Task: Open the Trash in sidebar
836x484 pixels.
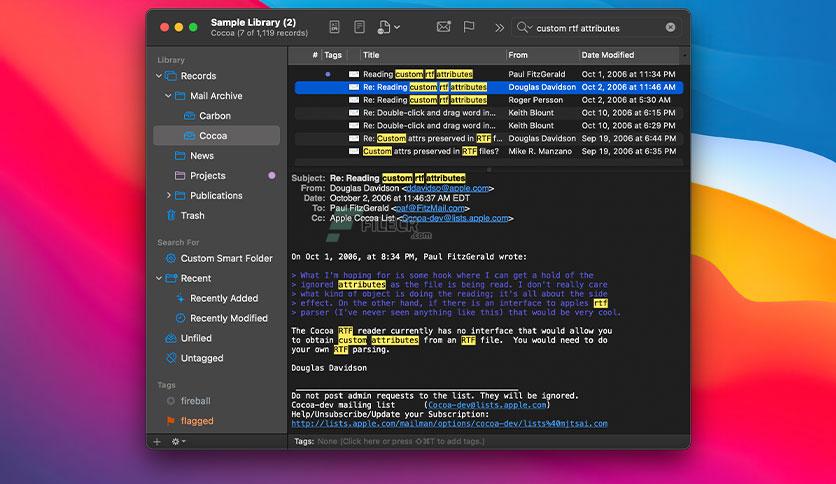Action: [192, 216]
